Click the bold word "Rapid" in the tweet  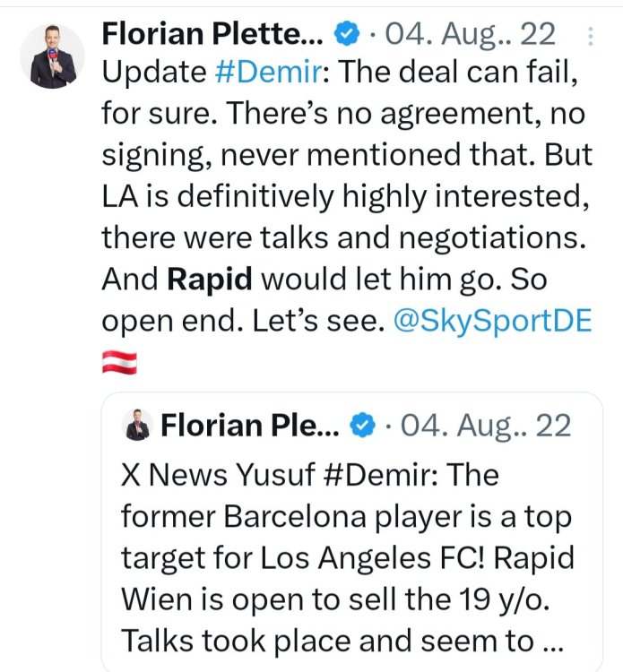click(212, 280)
